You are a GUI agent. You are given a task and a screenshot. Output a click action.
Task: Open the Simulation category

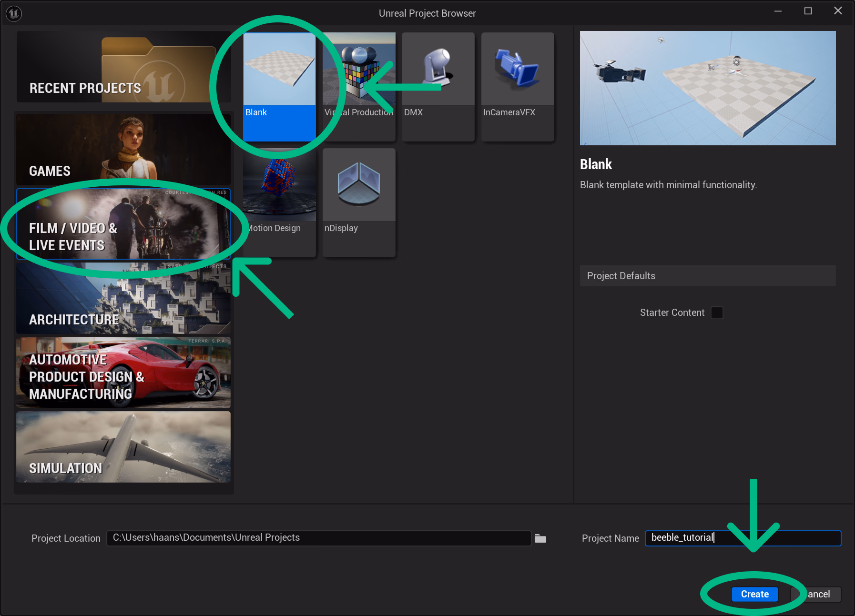[x=123, y=447]
